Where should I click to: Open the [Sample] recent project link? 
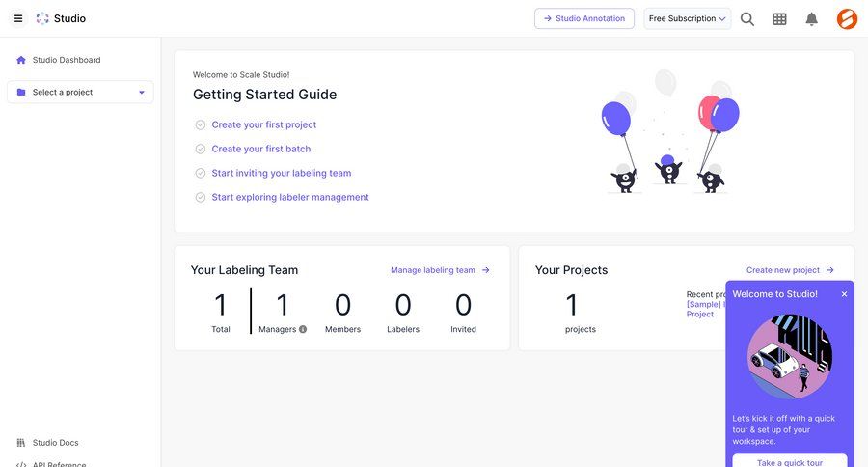point(705,309)
